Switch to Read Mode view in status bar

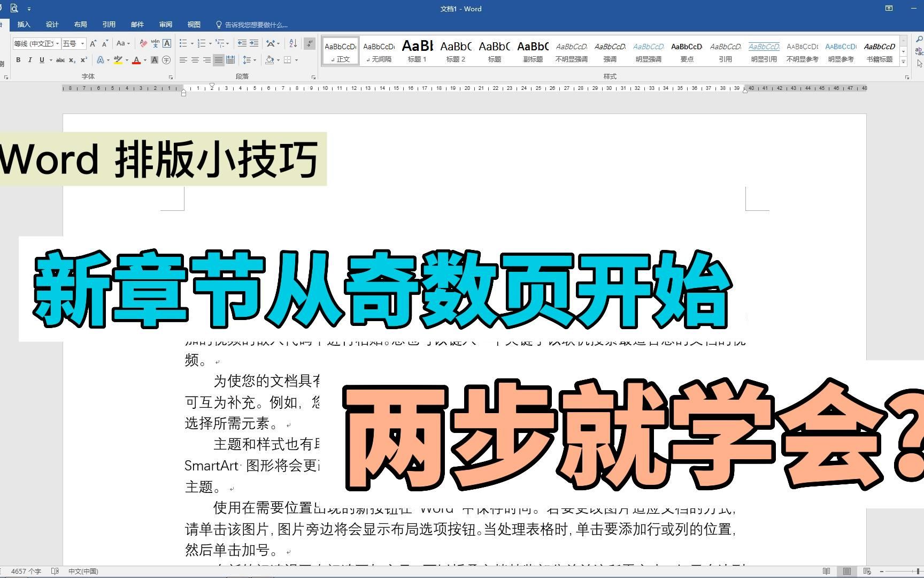coord(826,572)
